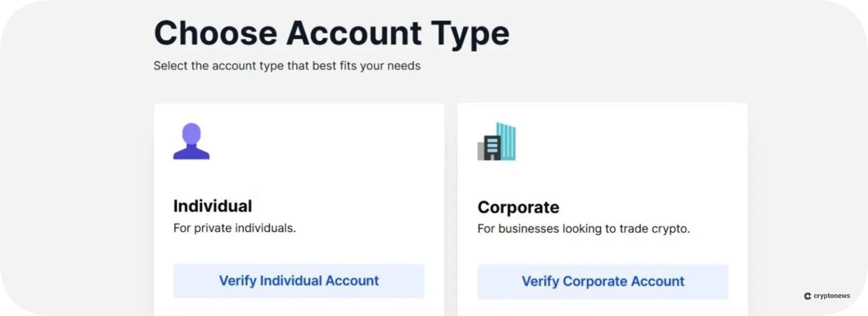Image resolution: width=868 pixels, height=316 pixels.
Task: Click the Verify Individual Account button
Action: tap(298, 281)
